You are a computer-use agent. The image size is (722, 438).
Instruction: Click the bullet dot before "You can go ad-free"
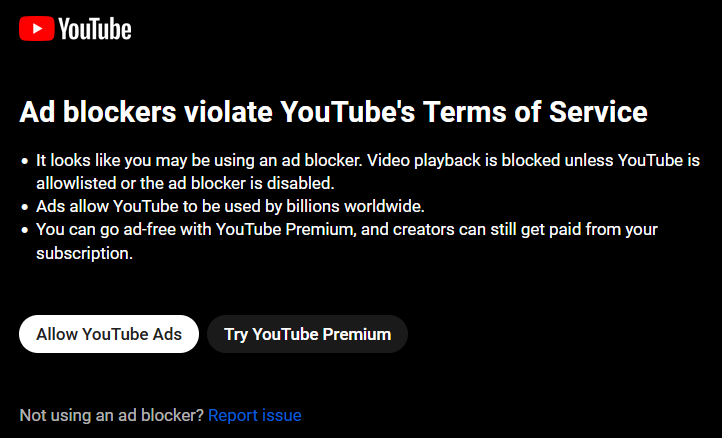click(25, 231)
